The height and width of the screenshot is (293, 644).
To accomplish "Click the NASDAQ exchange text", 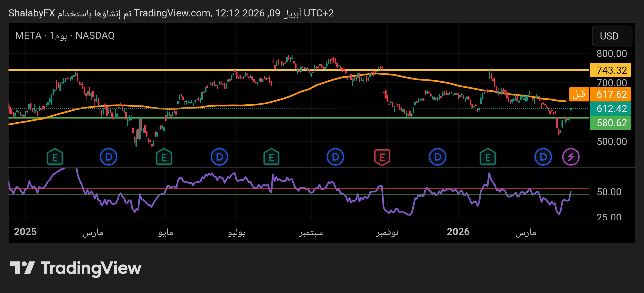I will (95, 36).
